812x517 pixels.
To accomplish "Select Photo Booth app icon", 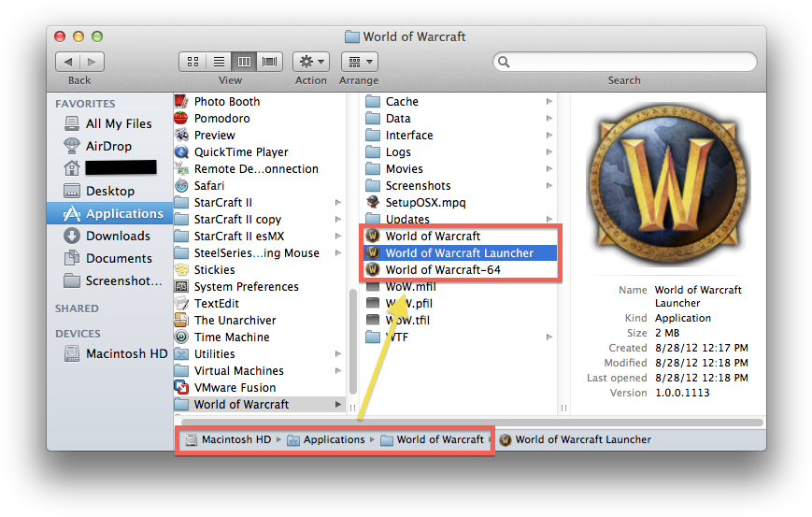I will click(x=180, y=101).
